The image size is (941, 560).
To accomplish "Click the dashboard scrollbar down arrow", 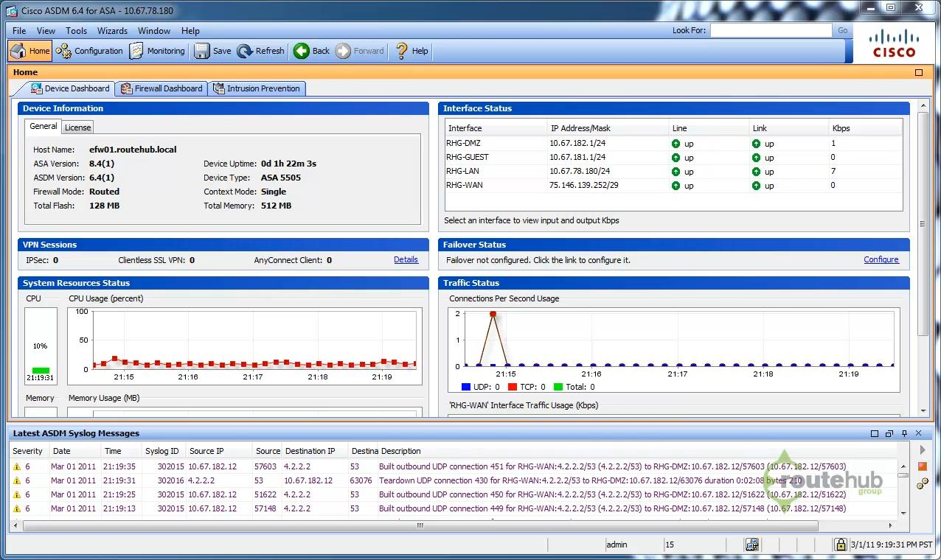I will coord(923,411).
